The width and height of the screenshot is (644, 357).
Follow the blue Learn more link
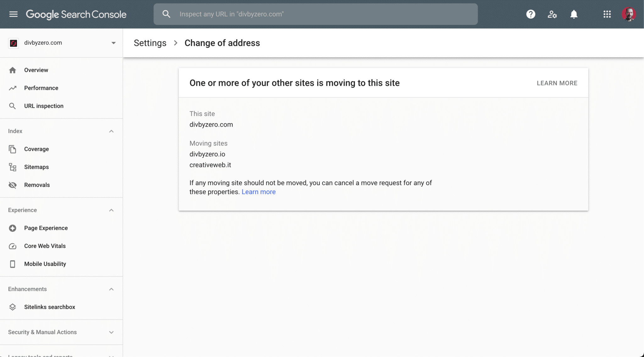tap(258, 192)
